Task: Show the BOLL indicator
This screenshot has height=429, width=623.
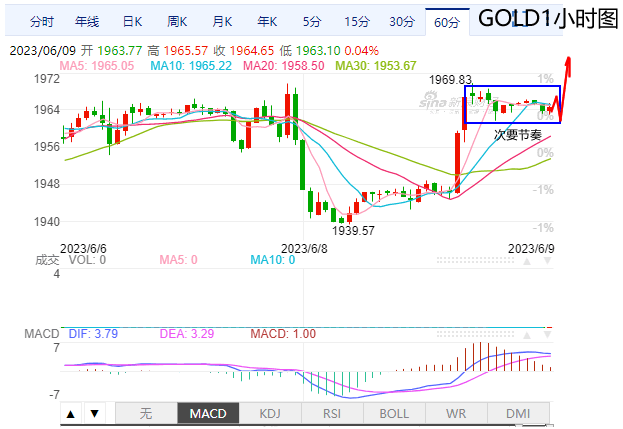Action: coord(394,414)
